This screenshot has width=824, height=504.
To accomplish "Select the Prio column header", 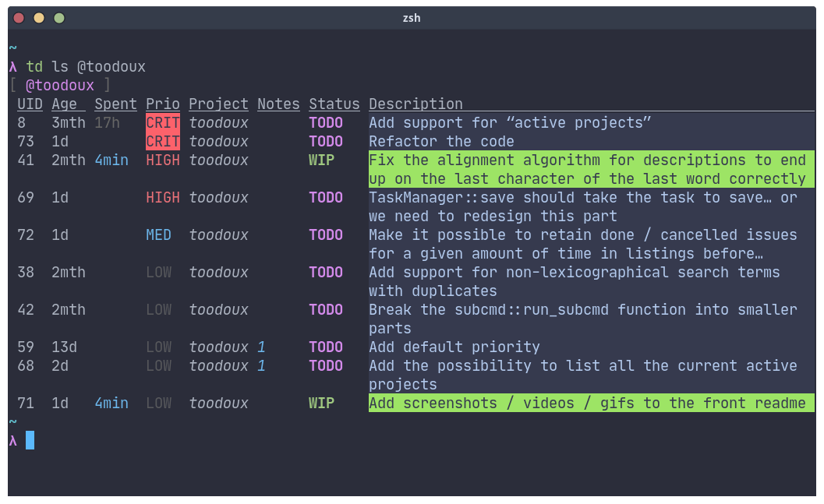I will coord(162,104).
